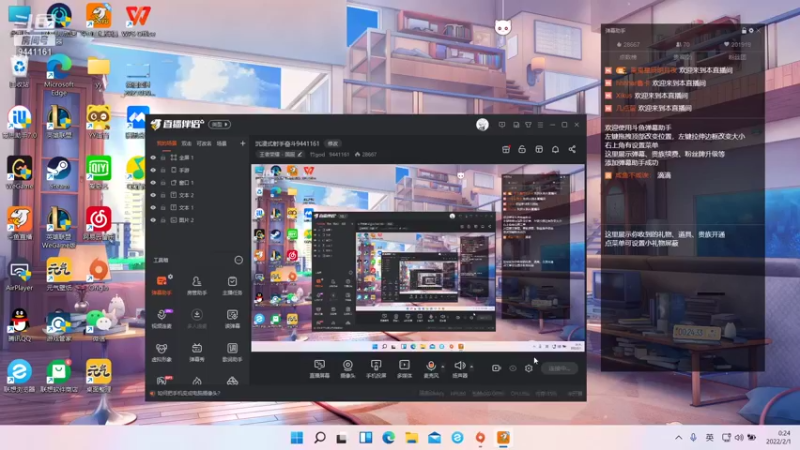Lock the 全屏 1 source layer
Screen dimensions: 800x450
point(163,158)
